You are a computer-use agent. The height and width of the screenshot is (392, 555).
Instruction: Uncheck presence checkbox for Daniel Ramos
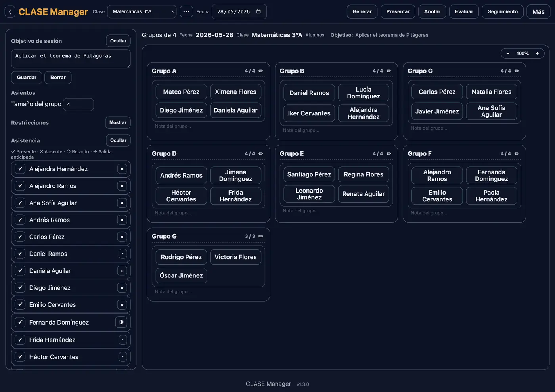[x=20, y=254]
